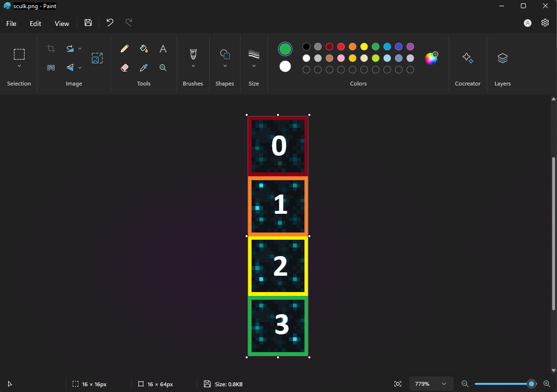Open the Shapes gallery icon
This screenshot has width=557, height=392.
(225, 54)
